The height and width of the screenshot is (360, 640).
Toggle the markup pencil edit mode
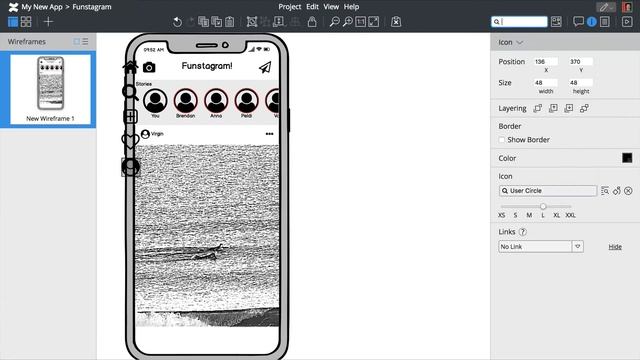(606, 7)
